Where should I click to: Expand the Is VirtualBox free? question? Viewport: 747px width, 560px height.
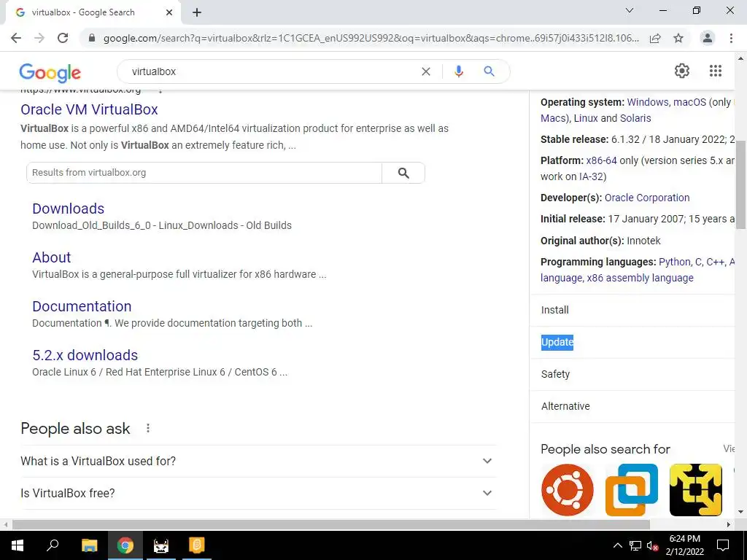(259, 494)
